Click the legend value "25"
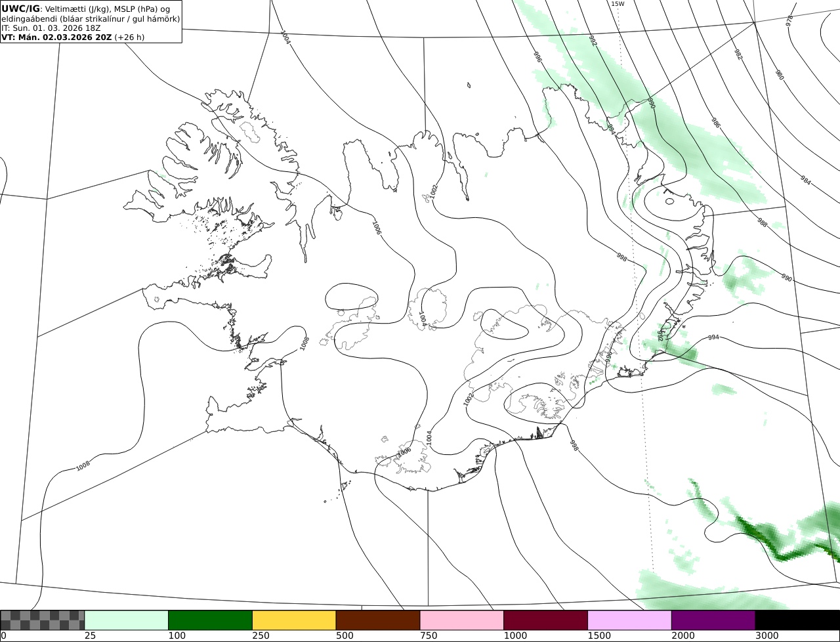840x642 pixels. tap(91, 635)
